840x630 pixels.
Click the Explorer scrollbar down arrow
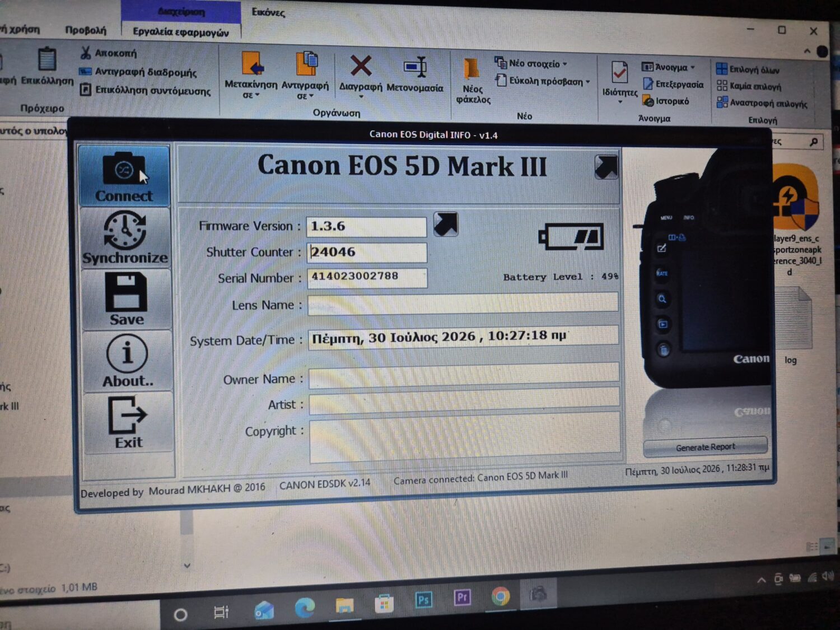187,566
